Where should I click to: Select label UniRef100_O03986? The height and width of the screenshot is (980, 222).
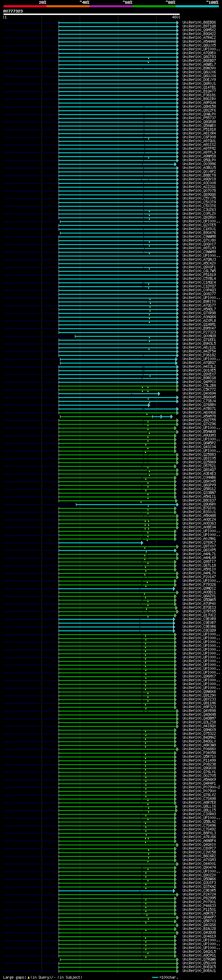(x=199, y=164)
